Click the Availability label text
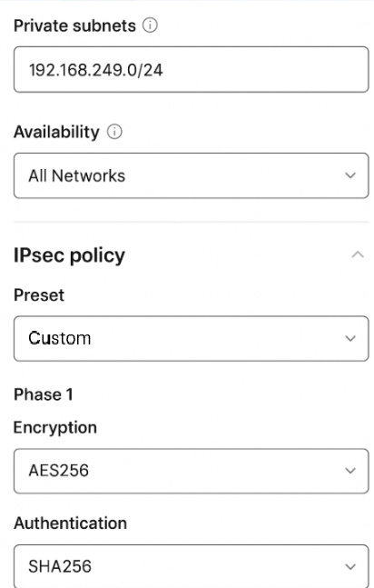 click(x=56, y=132)
